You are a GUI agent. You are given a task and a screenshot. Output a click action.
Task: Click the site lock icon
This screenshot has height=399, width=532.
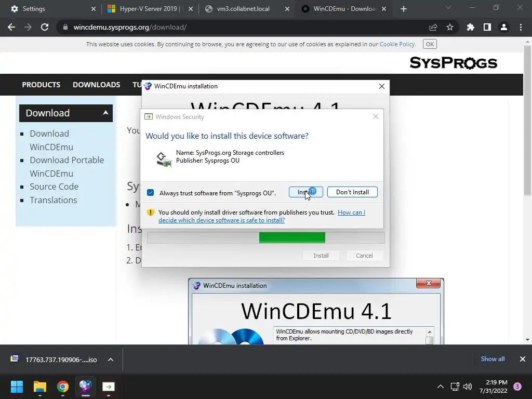65,27
